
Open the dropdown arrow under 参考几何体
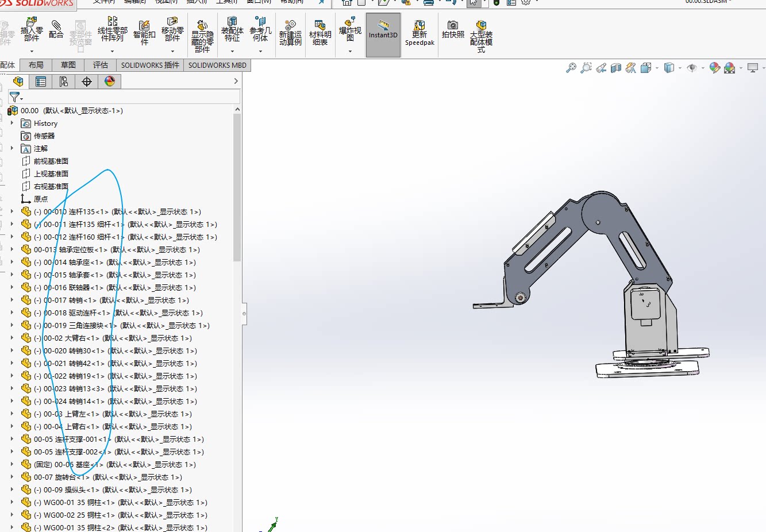coord(260,51)
